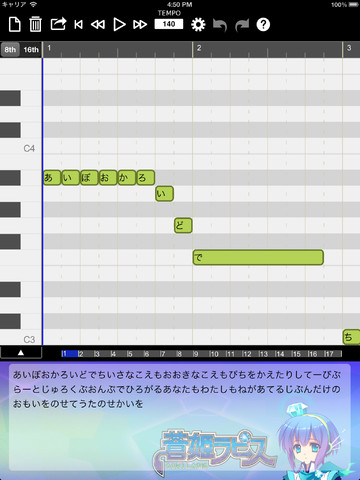
Task: Open help with the question mark icon
Action: 263,25
